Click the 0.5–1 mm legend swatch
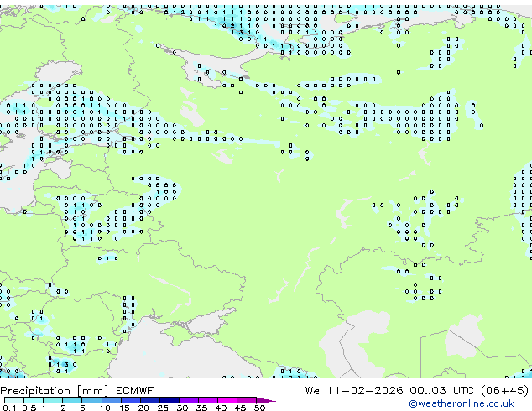This screenshot has width=532, height=411. pyautogui.click(x=34, y=400)
